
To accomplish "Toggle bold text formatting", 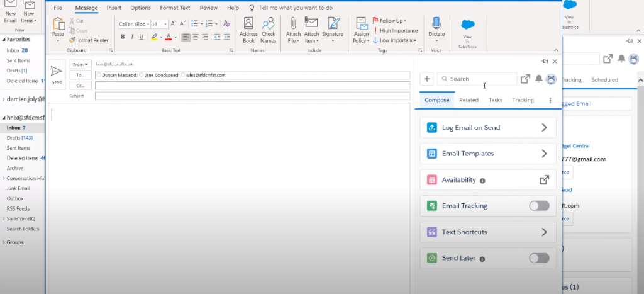I will (x=123, y=37).
